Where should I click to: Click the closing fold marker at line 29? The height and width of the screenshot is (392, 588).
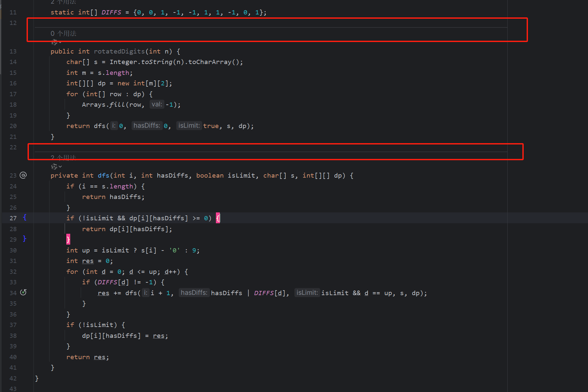point(25,239)
